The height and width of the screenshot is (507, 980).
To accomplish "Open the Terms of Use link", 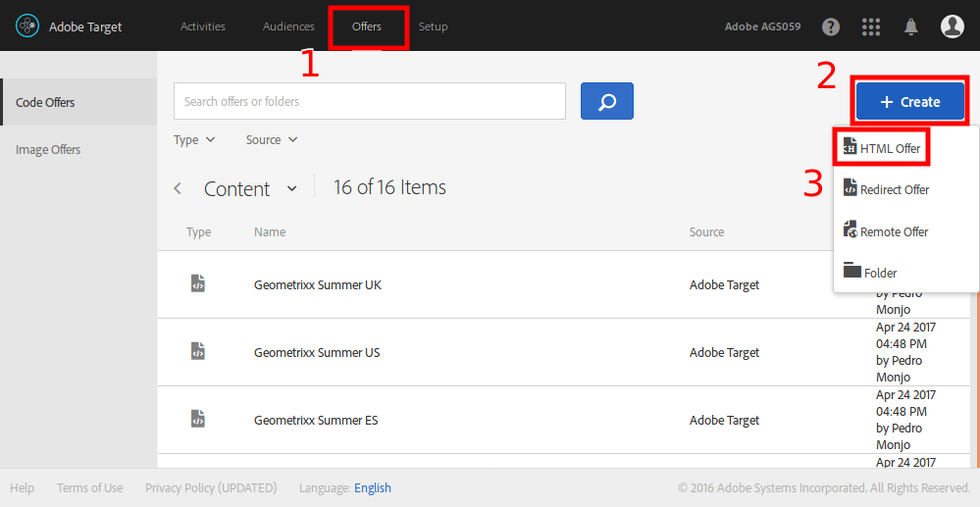I will (x=89, y=487).
